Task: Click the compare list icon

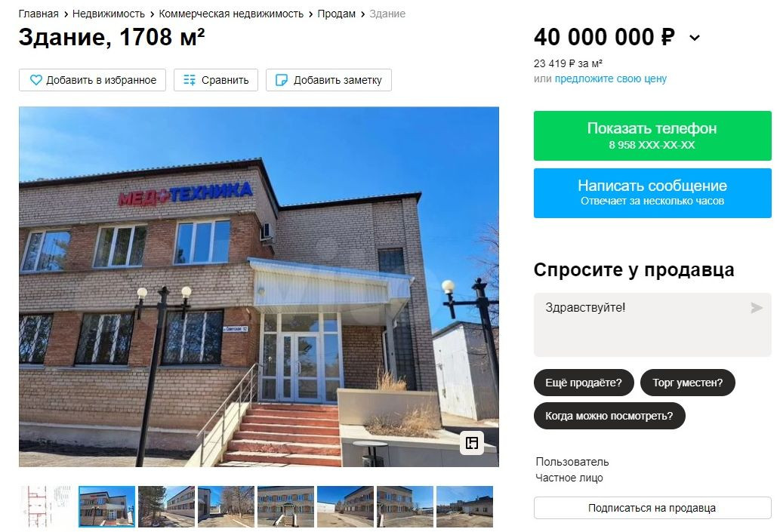Action: coord(189,80)
